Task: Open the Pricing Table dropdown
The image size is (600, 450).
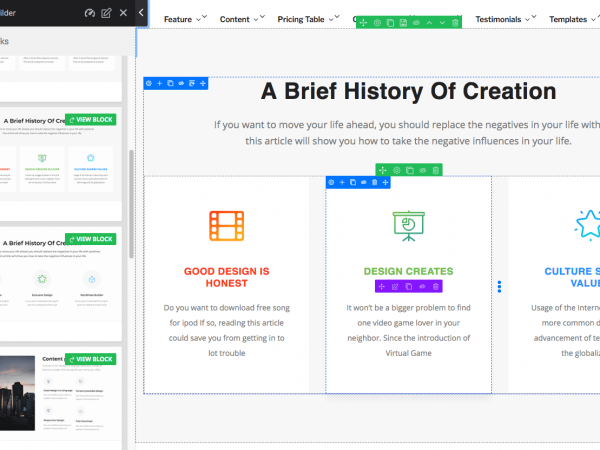Action: [307, 19]
